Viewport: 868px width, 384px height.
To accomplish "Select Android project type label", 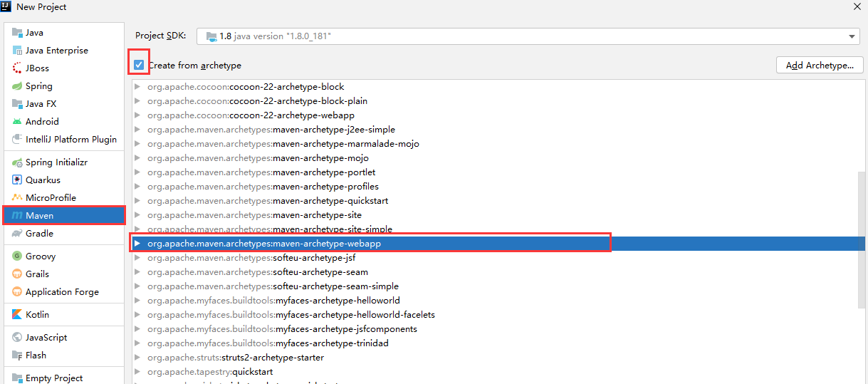I will (42, 122).
